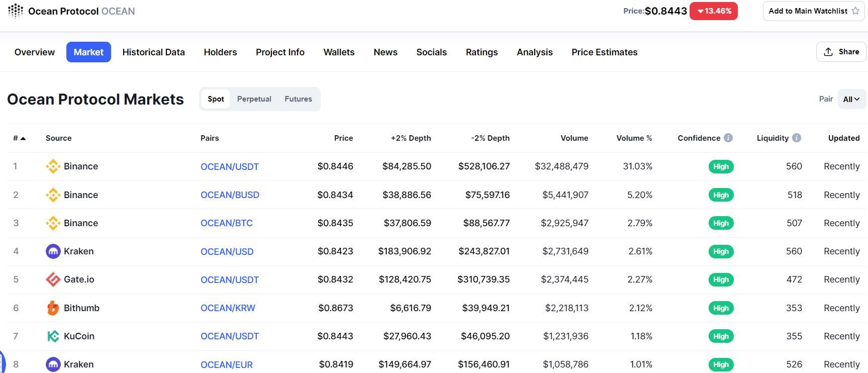Open the Liquidity info icon
Screen dimensions: 868x373
coord(797,138)
